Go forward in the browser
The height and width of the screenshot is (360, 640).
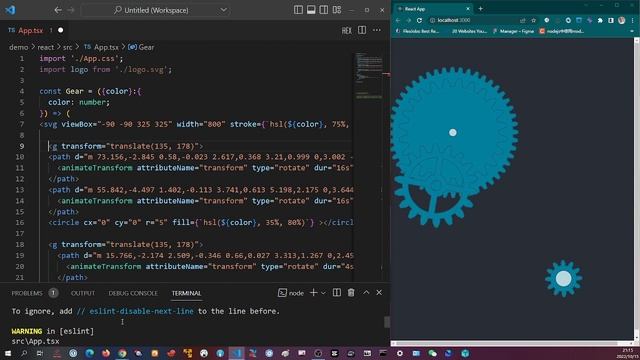[x=408, y=20]
